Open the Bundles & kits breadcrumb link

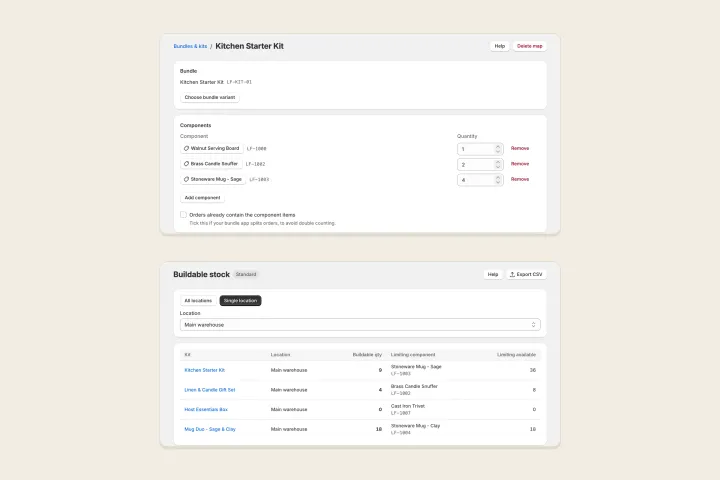(190, 46)
